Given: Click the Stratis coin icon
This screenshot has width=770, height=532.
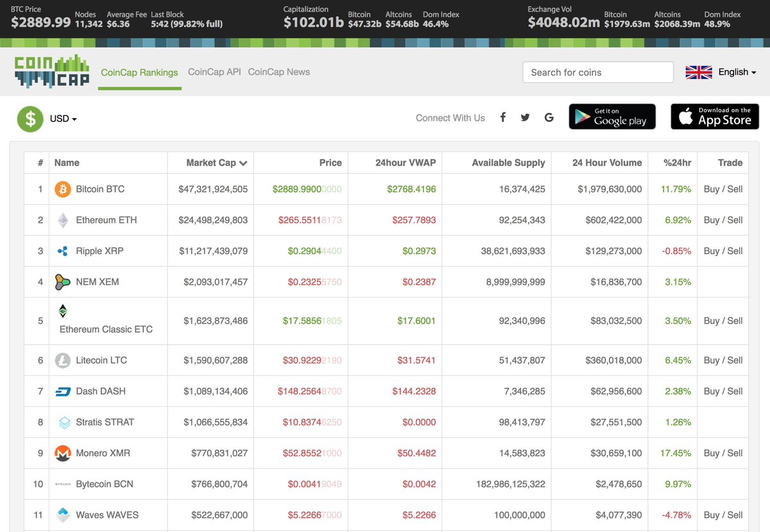Looking at the screenshot, I should click(x=64, y=422).
